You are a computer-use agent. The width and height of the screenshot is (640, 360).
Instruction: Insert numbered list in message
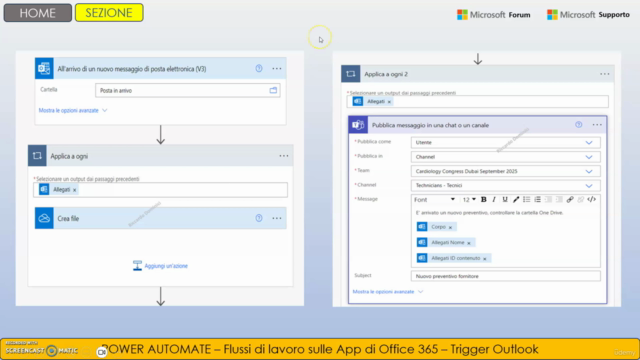tap(538, 200)
